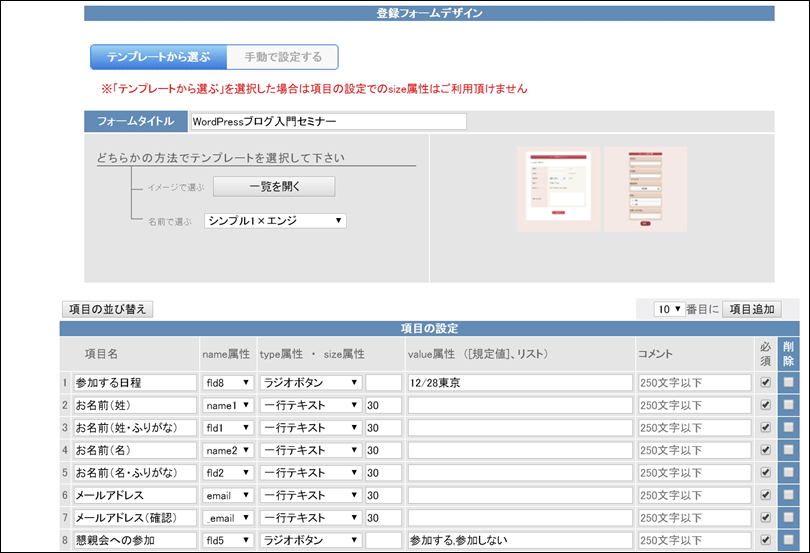Tick delete checkbox for お名前(姓) row
This screenshot has width=810, height=553.
tap(788, 405)
